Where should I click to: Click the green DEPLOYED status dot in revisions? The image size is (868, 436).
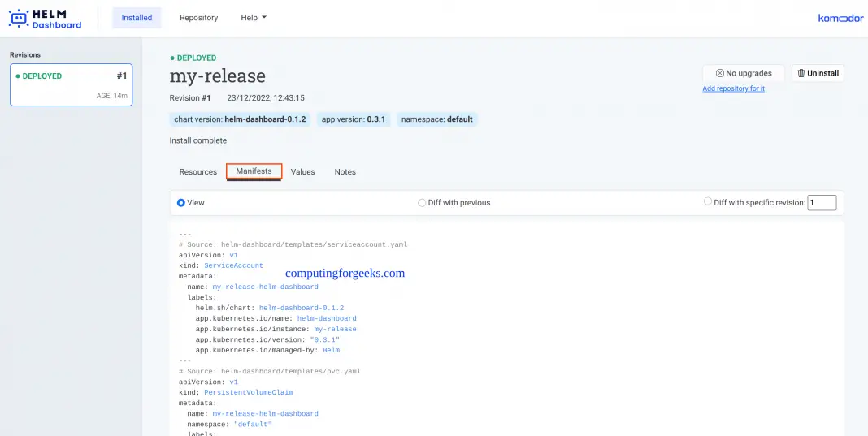18,76
